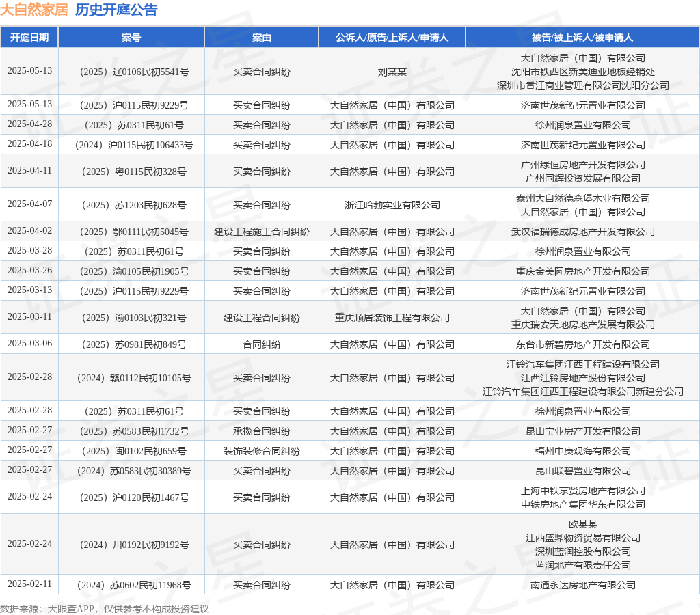Select case number (2025)渝0105民初1905号
700x615 pixels.
click(134, 271)
